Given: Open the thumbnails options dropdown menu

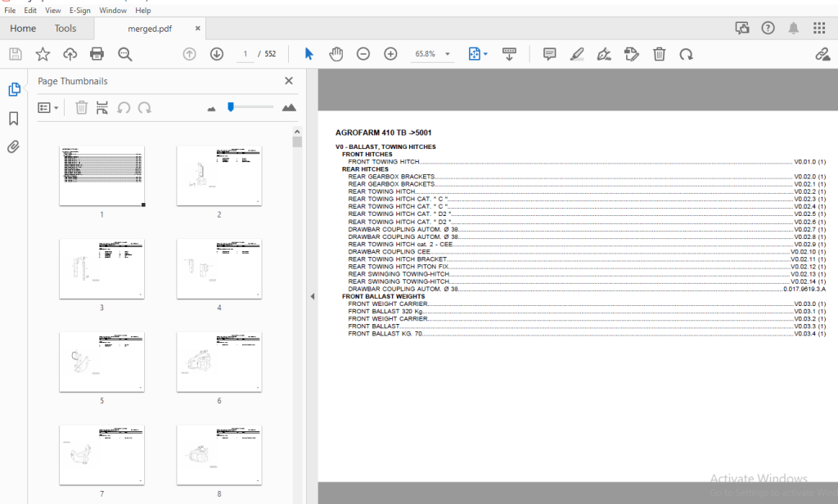Looking at the screenshot, I should pyautogui.click(x=48, y=108).
